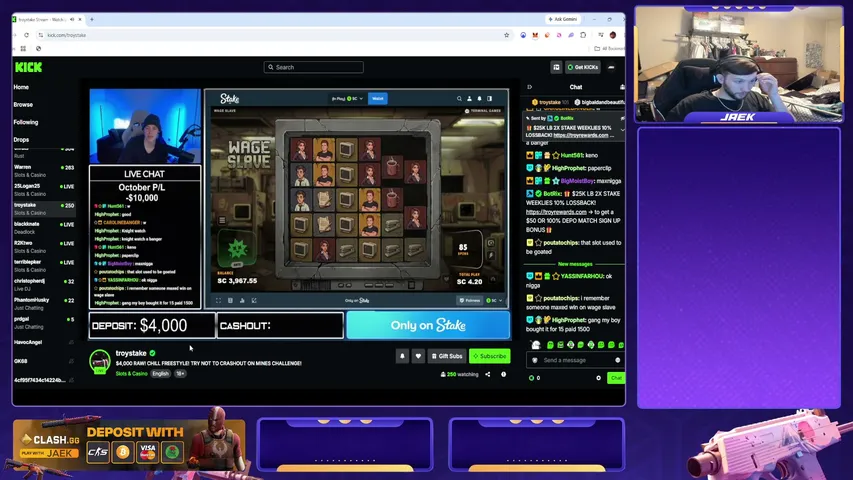Bookmark page with star icon

(506, 35)
